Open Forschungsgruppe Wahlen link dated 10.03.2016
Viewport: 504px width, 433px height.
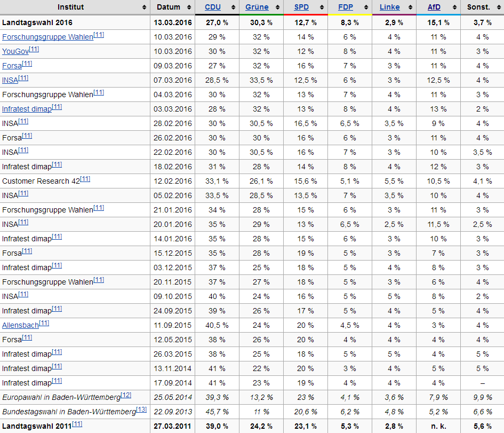47,37
